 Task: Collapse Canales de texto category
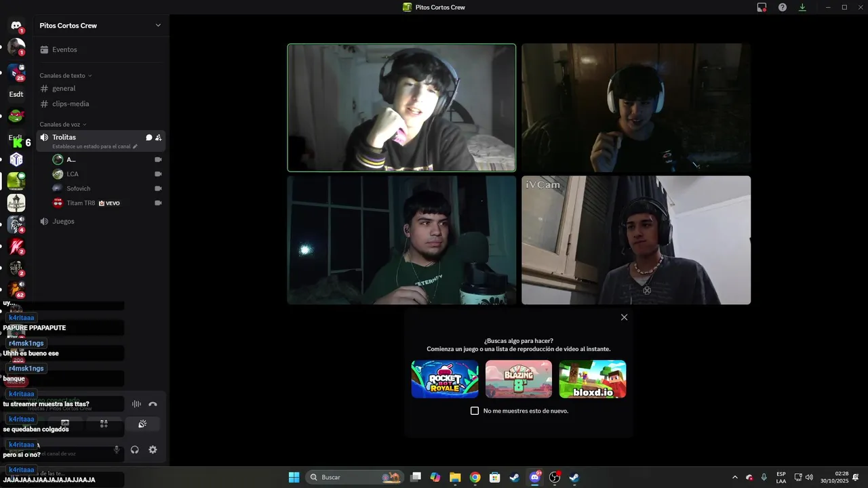tap(66, 75)
